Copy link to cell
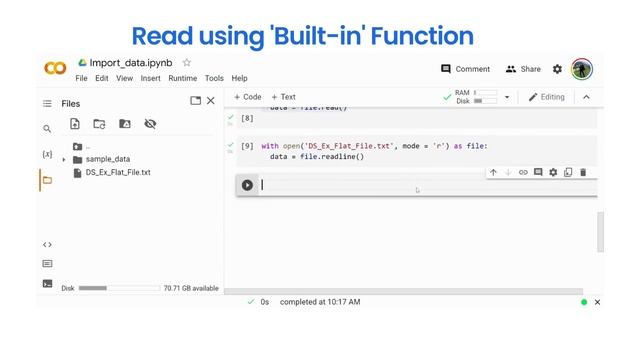 pyautogui.click(x=523, y=172)
